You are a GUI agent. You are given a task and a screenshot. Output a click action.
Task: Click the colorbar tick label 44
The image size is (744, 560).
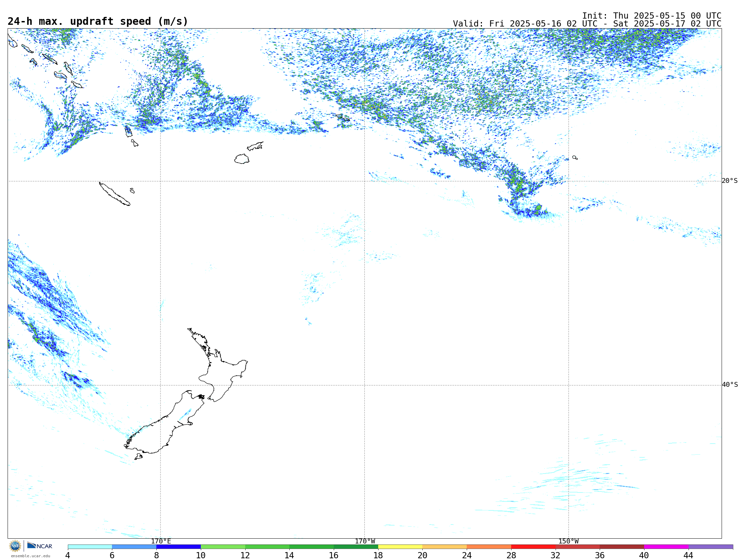tap(689, 555)
